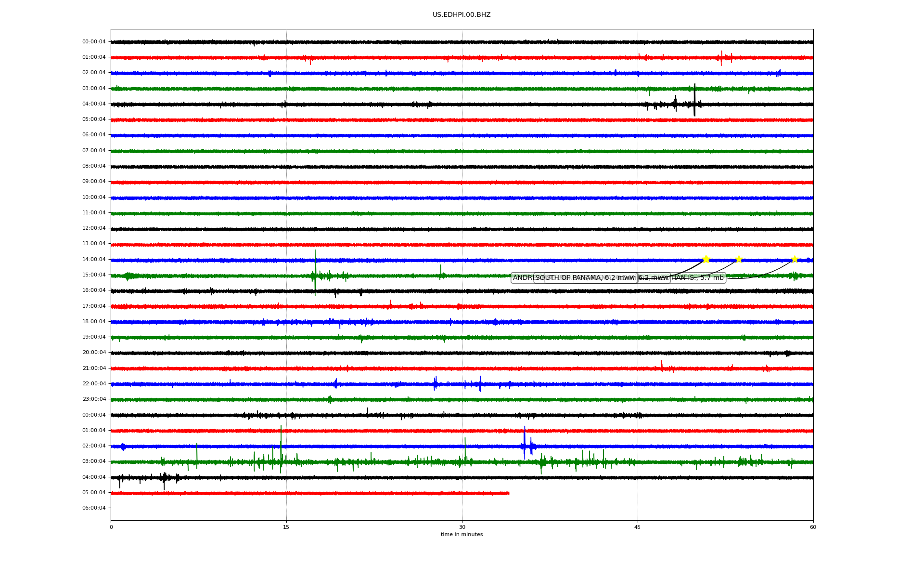Click the US.EDHPI.00.BHZ plot title
This screenshot has height=578, width=924.
(462, 15)
